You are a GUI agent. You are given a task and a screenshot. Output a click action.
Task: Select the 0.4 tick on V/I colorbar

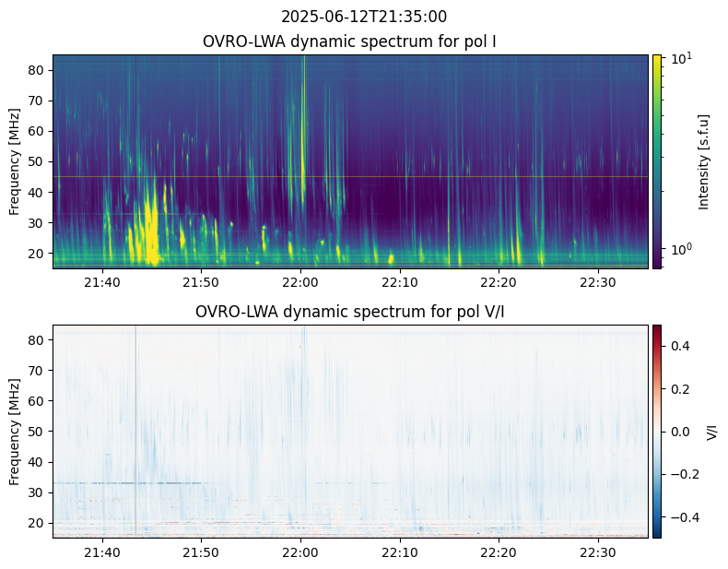click(680, 345)
